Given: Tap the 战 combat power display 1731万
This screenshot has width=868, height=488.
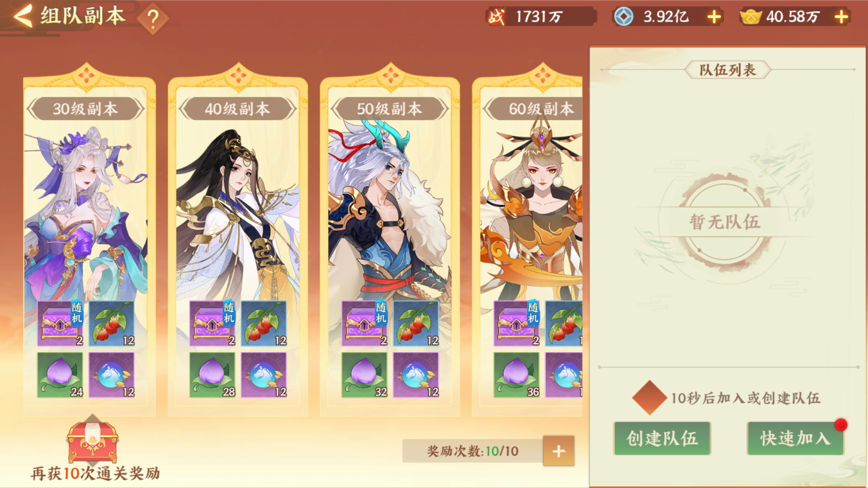Looking at the screenshot, I should pos(541,17).
